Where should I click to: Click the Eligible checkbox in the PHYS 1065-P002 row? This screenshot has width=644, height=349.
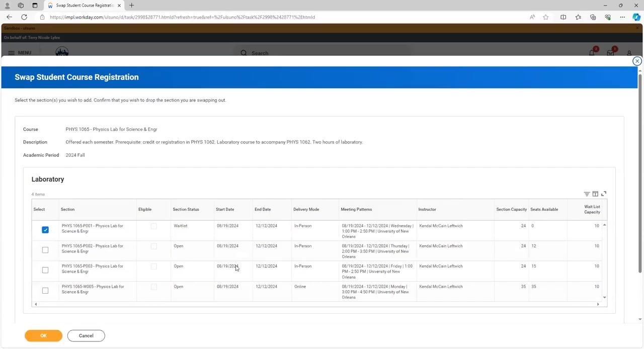(x=154, y=246)
